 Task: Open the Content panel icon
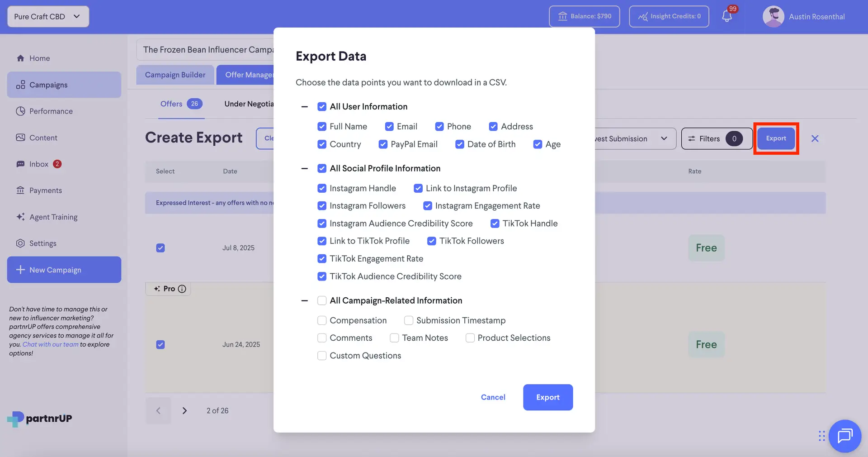[x=20, y=137]
